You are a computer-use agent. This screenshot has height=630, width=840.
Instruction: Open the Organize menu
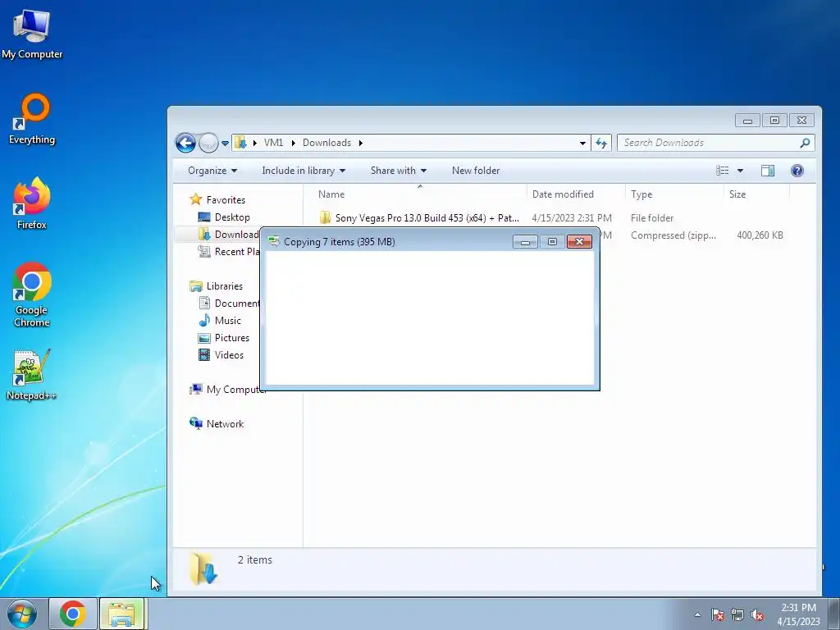(212, 171)
